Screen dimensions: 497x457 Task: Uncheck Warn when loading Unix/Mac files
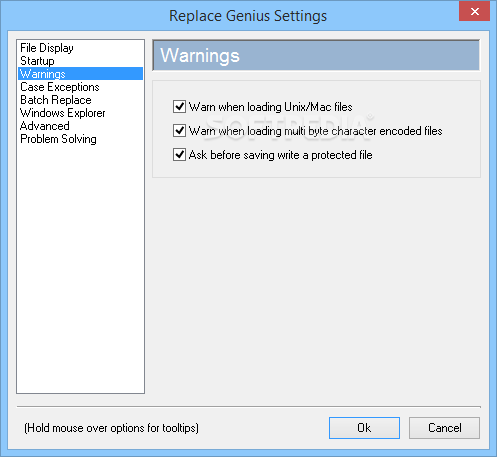click(x=179, y=107)
